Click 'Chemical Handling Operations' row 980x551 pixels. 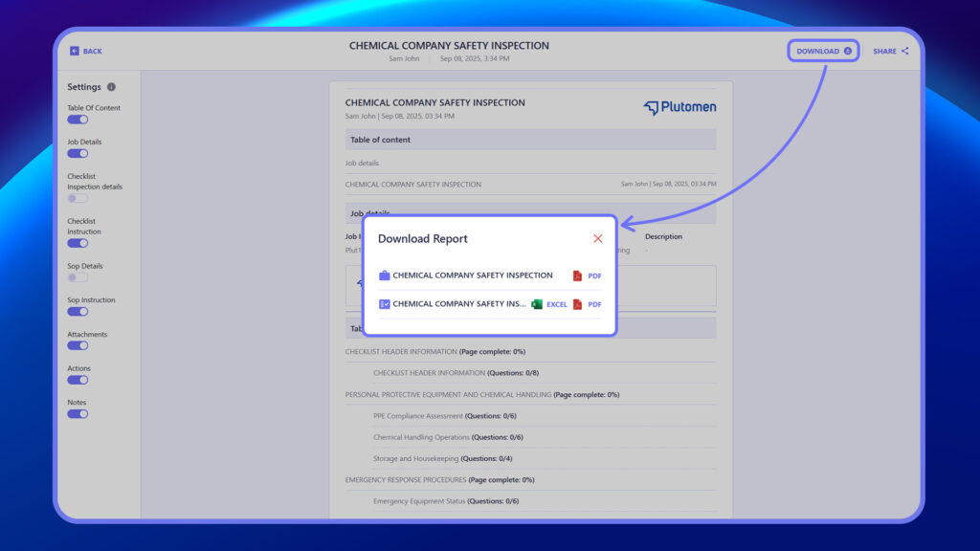click(545, 437)
